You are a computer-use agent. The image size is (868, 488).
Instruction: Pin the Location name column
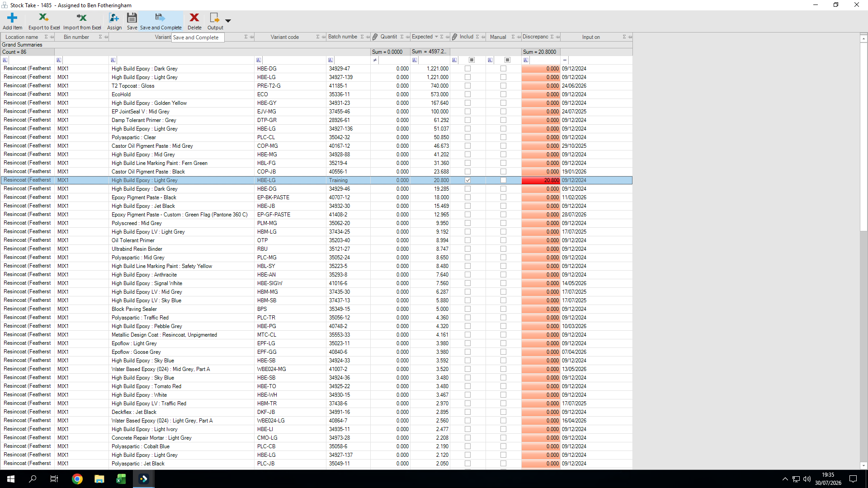point(52,37)
